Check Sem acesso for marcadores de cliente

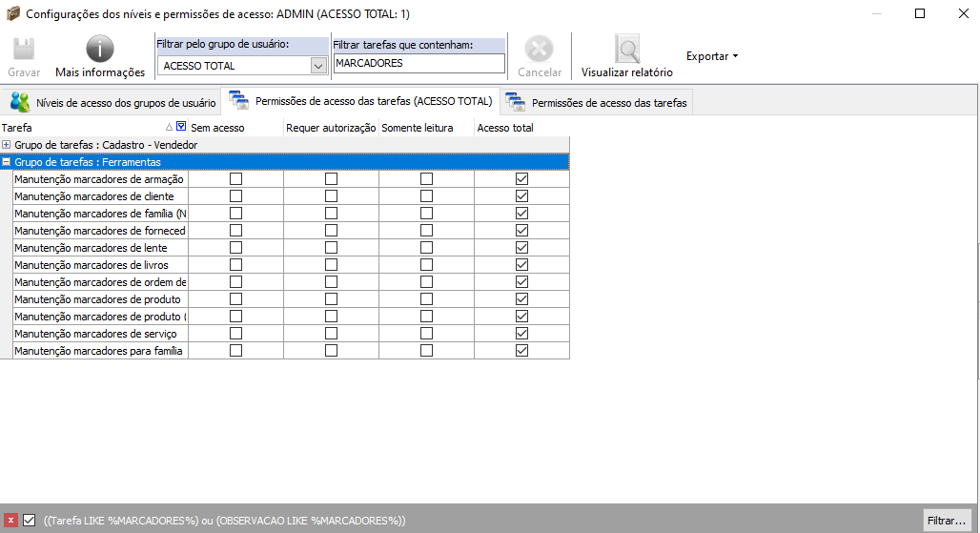coord(235,196)
